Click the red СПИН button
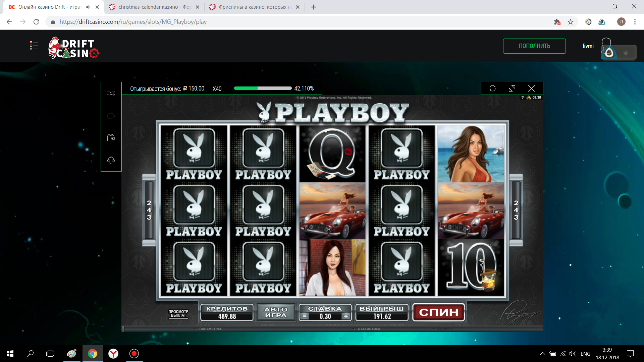This screenshot has width=644, height=362. 438,312
